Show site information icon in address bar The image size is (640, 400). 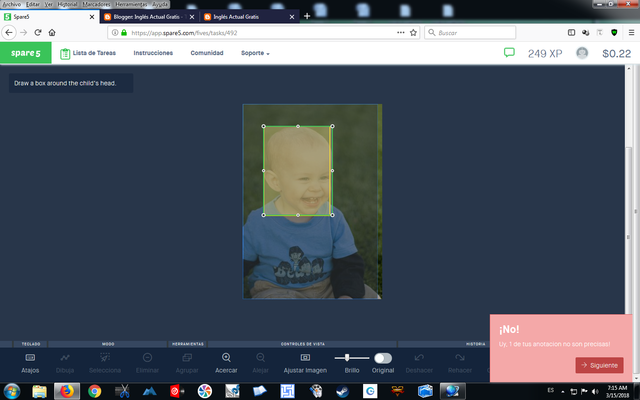tap(115, 33)
